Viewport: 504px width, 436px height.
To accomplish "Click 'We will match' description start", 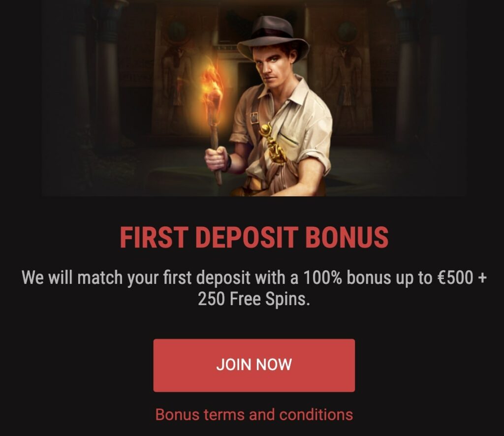I will [72, 278].
